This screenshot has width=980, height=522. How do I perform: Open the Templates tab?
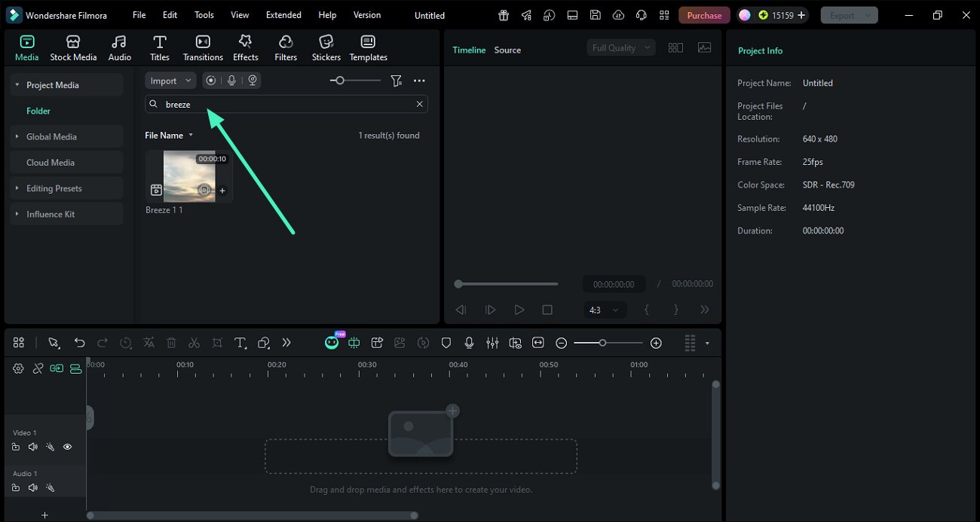click(368, 48)
